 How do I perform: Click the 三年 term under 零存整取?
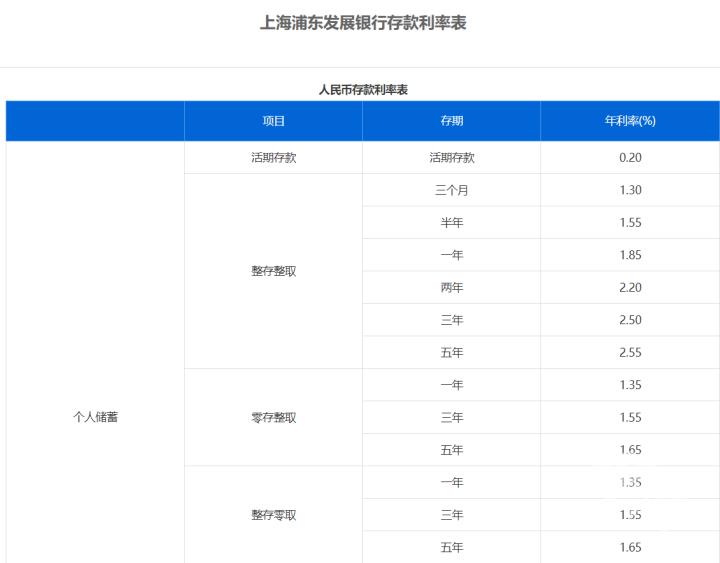point(451,417)
